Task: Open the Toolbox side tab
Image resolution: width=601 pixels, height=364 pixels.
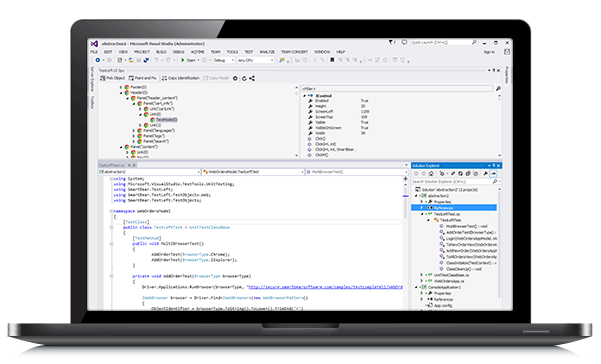Action: [x=92, y=102]
